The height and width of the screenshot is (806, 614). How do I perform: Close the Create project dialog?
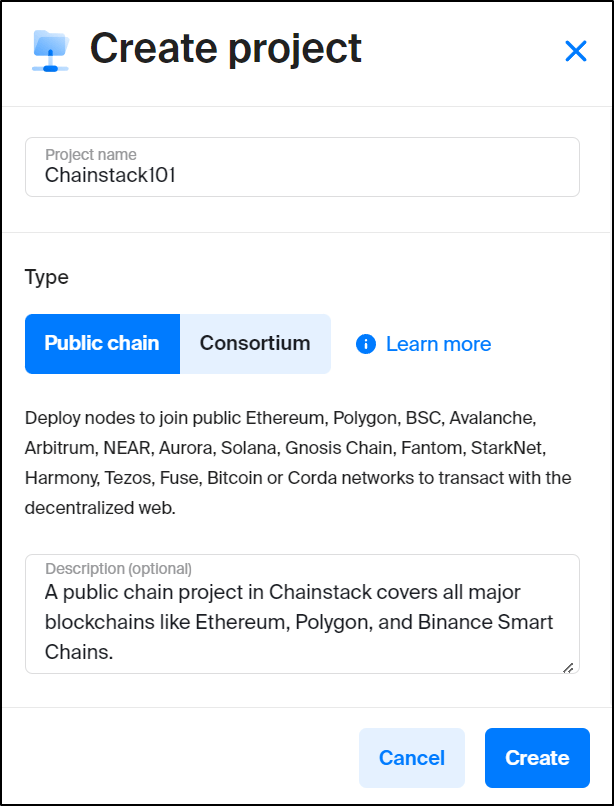(x=575, y=51)
